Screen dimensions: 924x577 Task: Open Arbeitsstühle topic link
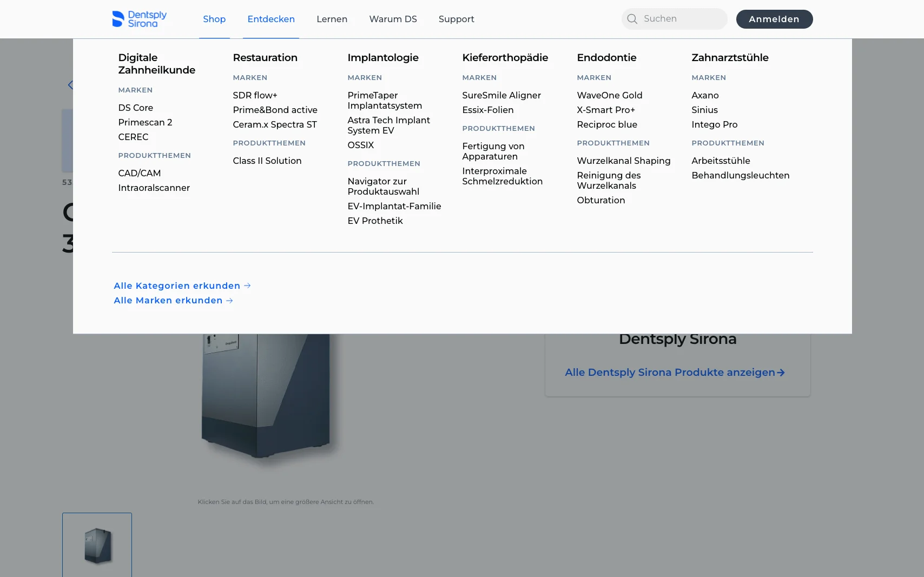(721, 161)
